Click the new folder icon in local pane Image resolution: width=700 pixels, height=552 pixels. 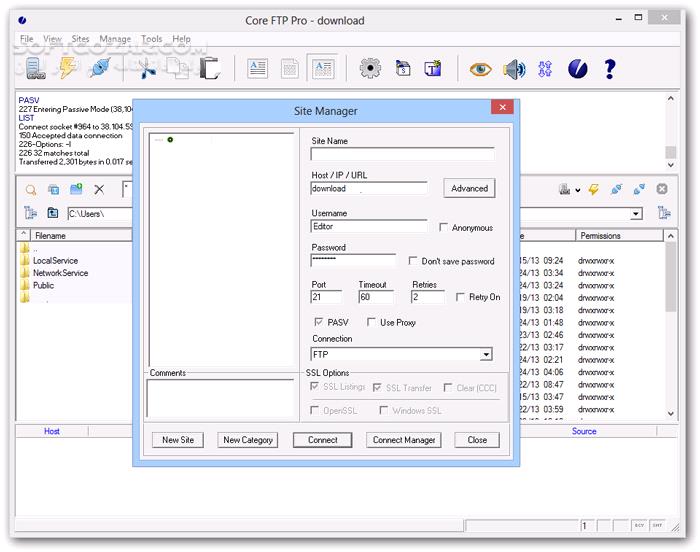76,189
